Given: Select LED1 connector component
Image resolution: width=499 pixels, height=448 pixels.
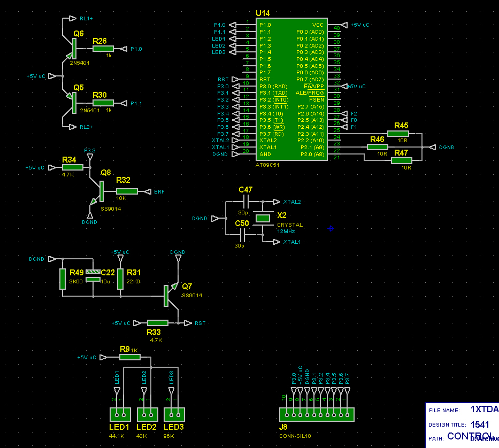Looking at the screenshot, I should click(x=120, y=415).
